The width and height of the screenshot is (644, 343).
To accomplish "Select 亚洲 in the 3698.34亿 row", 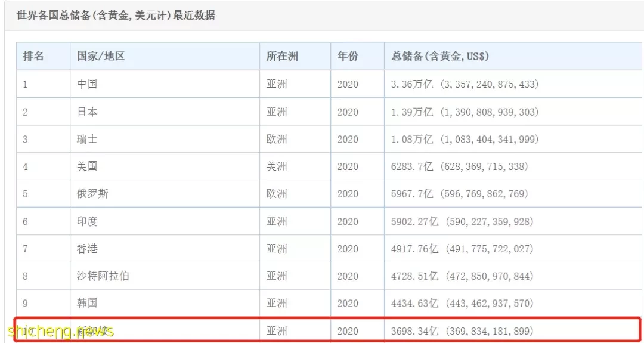I will [277, 330].
